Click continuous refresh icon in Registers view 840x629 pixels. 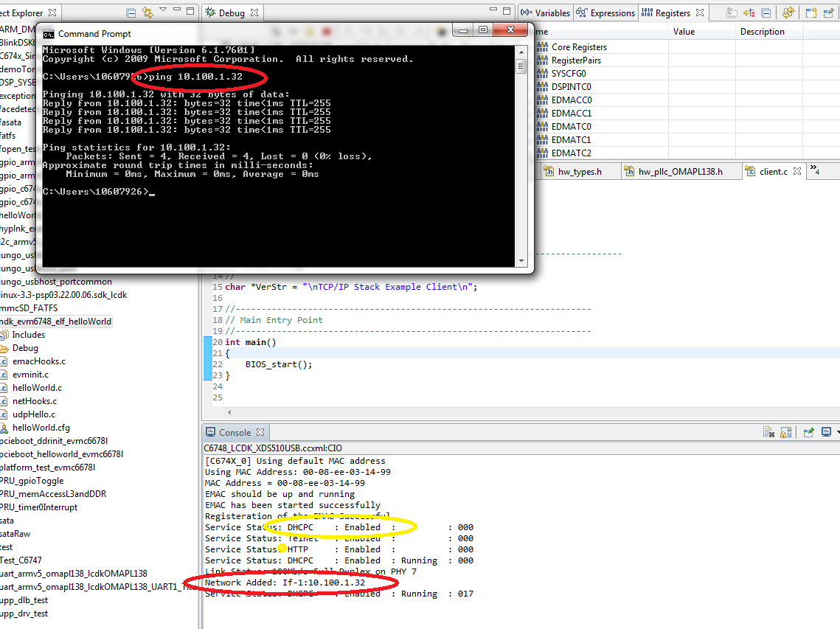point(788,13)
